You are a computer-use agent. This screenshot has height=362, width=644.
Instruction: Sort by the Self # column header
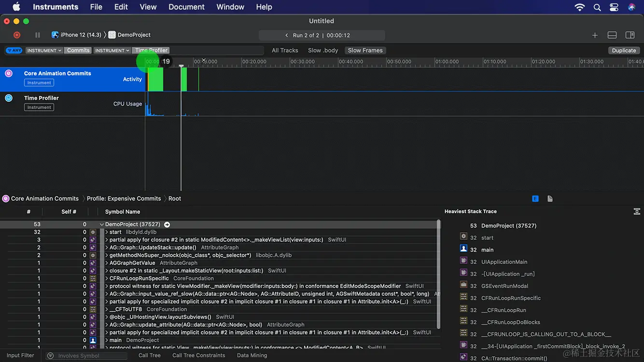point(69,211)
